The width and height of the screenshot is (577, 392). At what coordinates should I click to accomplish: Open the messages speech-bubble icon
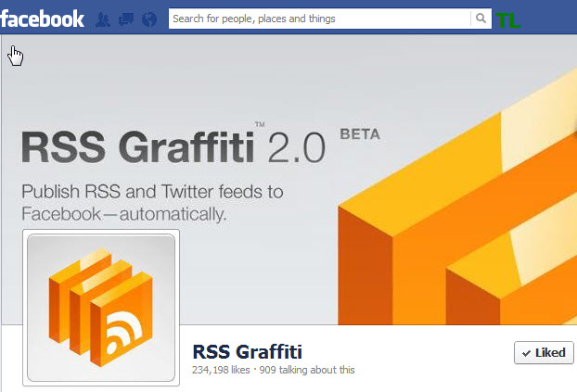point(126,19)
